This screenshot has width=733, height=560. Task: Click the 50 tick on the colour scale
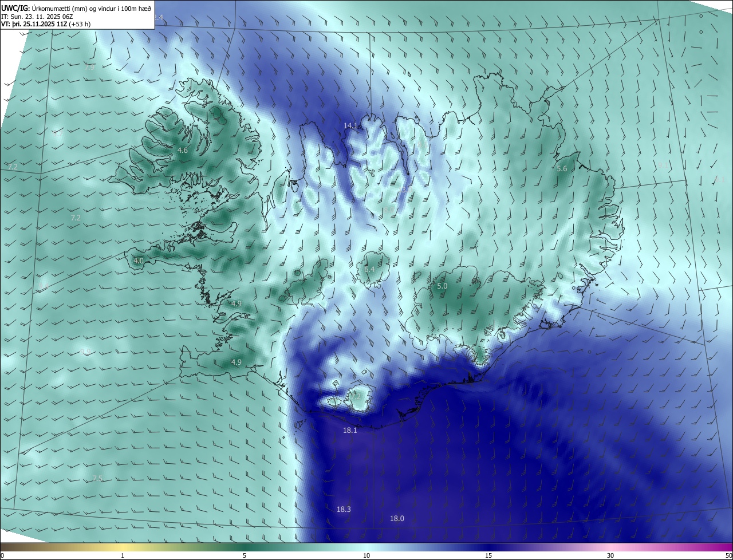click(728, 555)
